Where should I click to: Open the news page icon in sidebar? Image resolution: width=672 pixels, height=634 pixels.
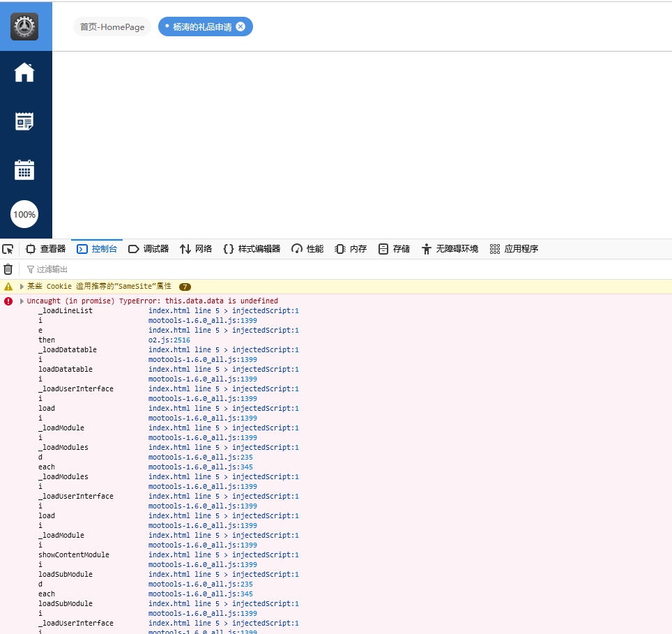pos(24,122)
